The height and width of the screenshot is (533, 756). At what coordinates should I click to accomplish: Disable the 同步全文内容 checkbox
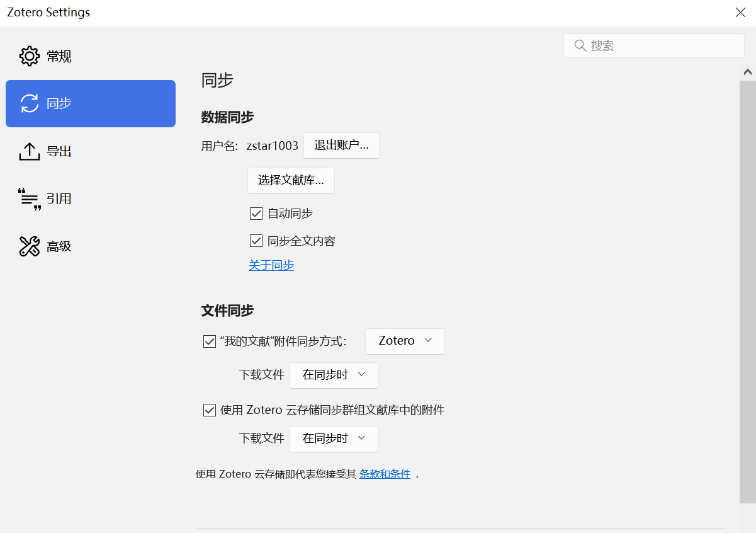pos(256,241)
